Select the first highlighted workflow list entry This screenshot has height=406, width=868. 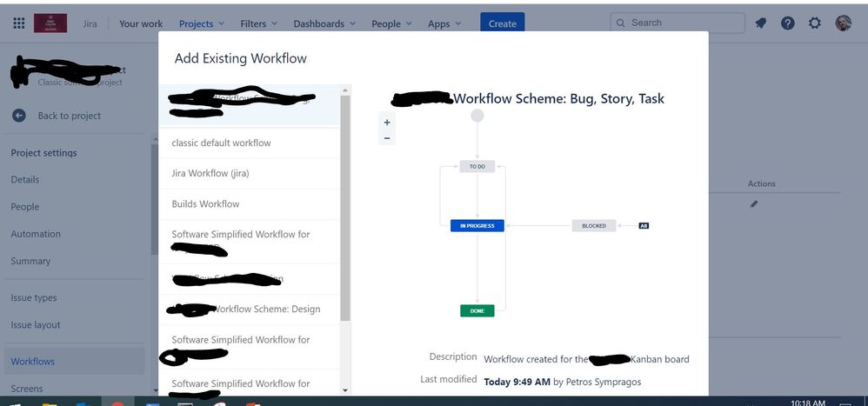point(249,105)
